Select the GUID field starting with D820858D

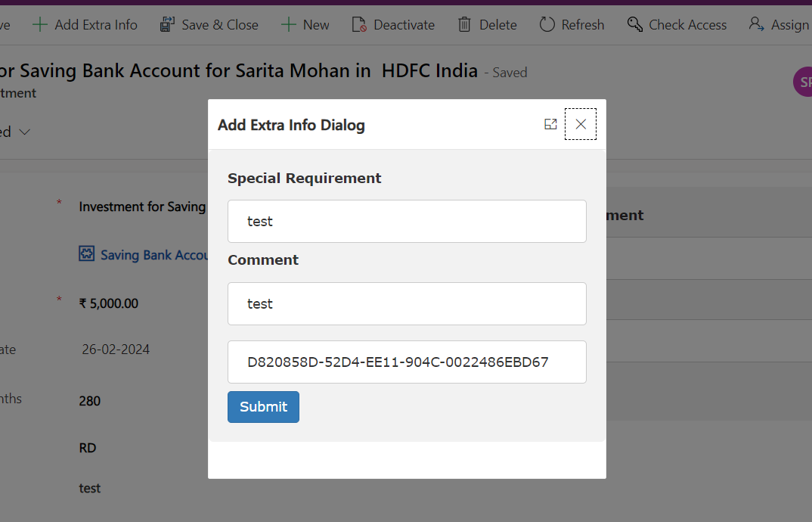click(407, 362)
